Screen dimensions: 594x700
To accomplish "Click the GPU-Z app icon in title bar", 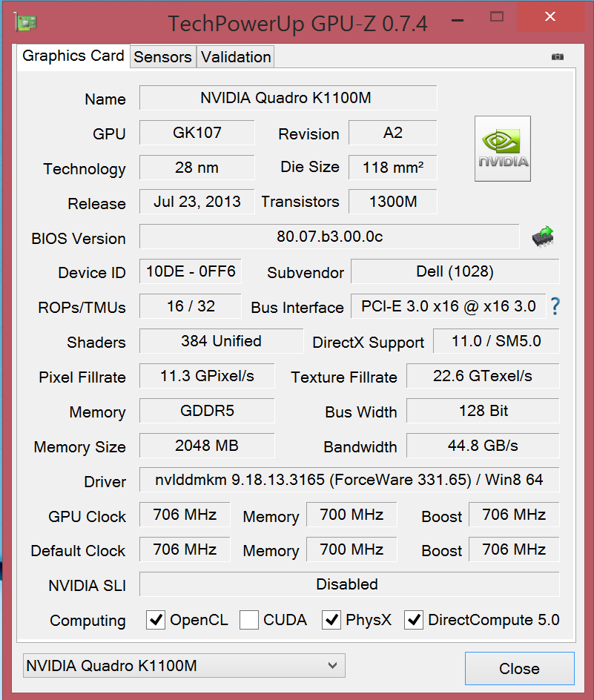I will point(26,22).
